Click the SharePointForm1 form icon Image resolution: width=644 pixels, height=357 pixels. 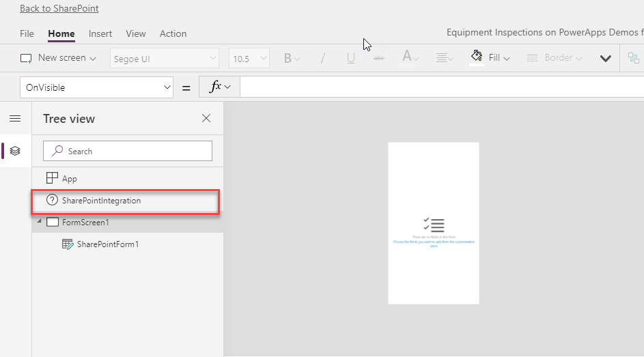[x=68, y=244]
